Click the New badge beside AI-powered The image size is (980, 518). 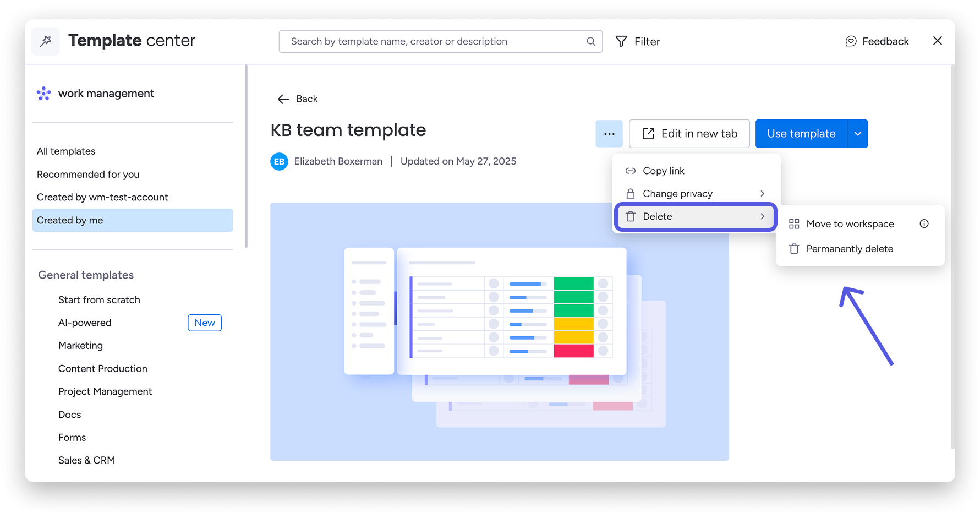(205, 323)
